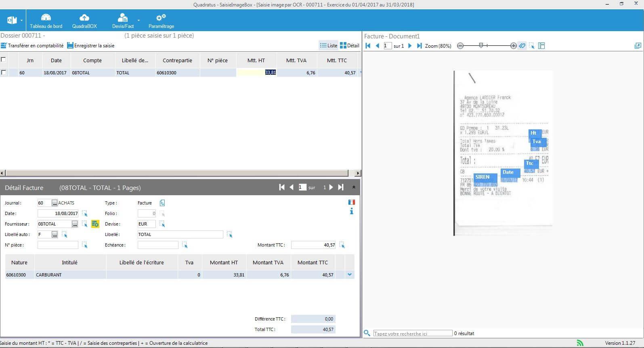Open the yellow supplier settings icon
The height and width of the screenshot is (348, 644).
coord(95,224)
